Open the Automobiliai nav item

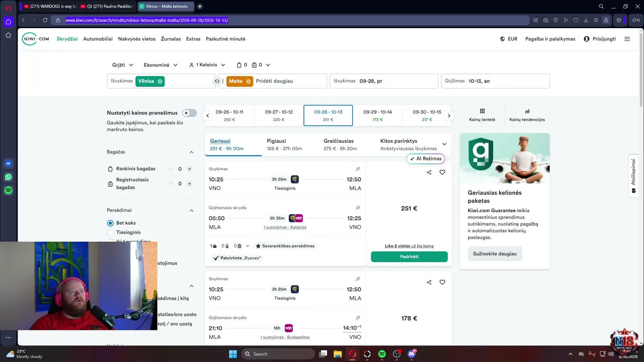pos(98,39)
